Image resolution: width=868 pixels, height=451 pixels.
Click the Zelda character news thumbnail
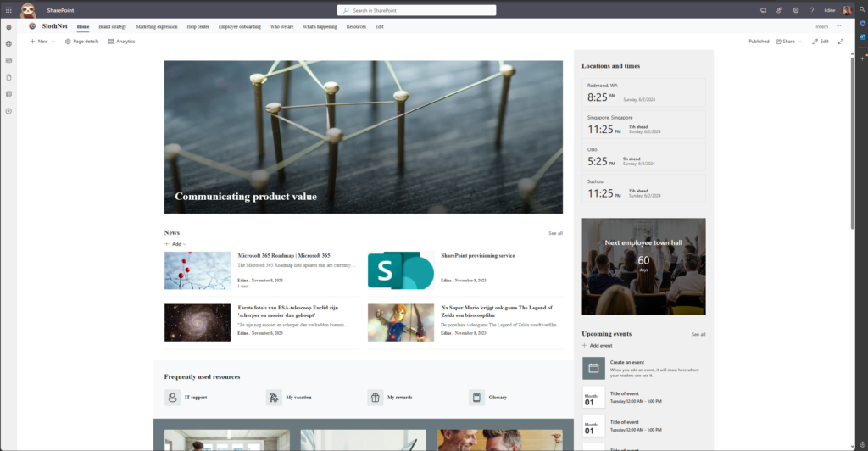pyautogui.click(x=401, y=323)
